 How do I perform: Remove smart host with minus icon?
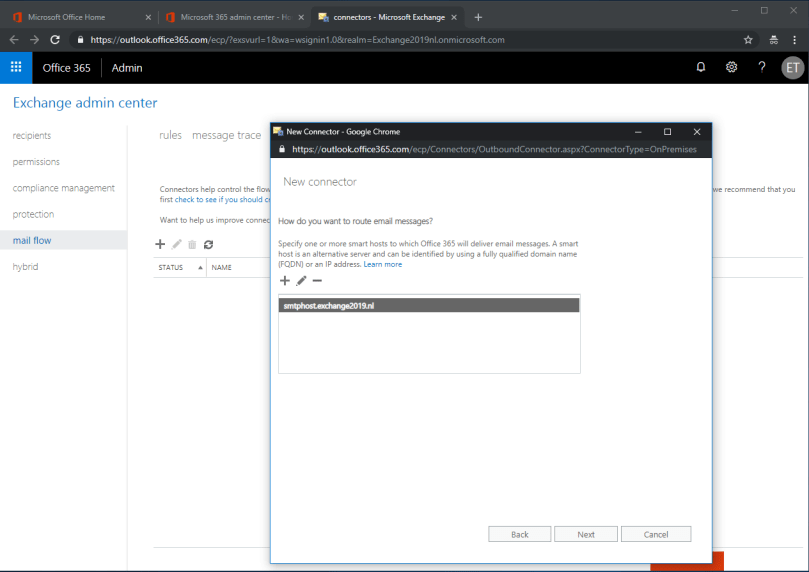coord(317,281)
